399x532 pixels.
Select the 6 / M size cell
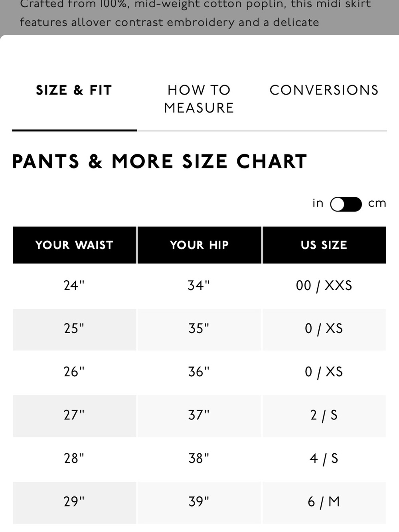pos(324,502)
